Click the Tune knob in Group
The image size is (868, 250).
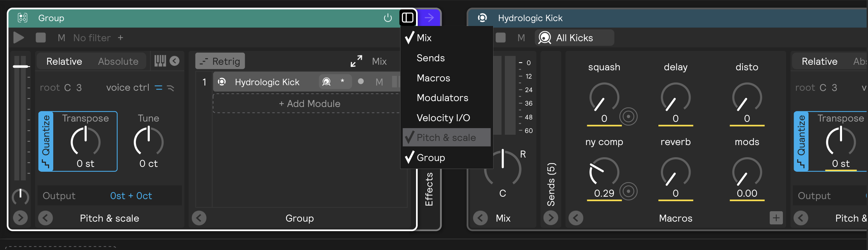pos(149,141)
